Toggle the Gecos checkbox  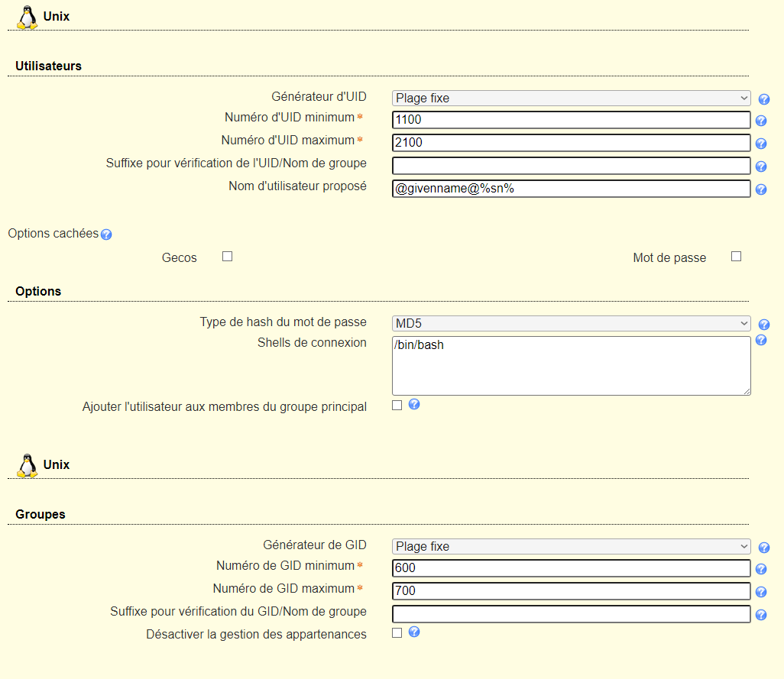pyautogui.click(x=227, y=257)
